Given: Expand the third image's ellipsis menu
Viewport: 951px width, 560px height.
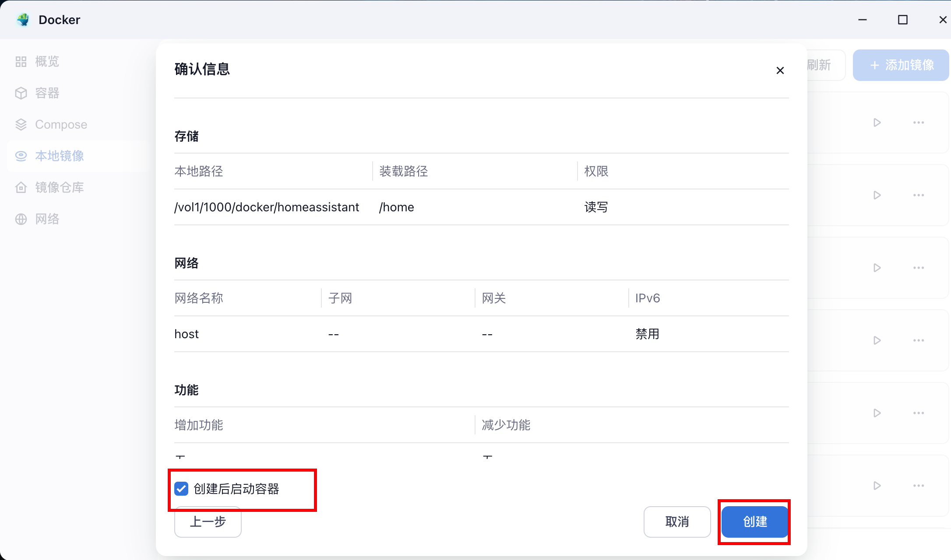Looking at the screenshot, I should [919, 268].
